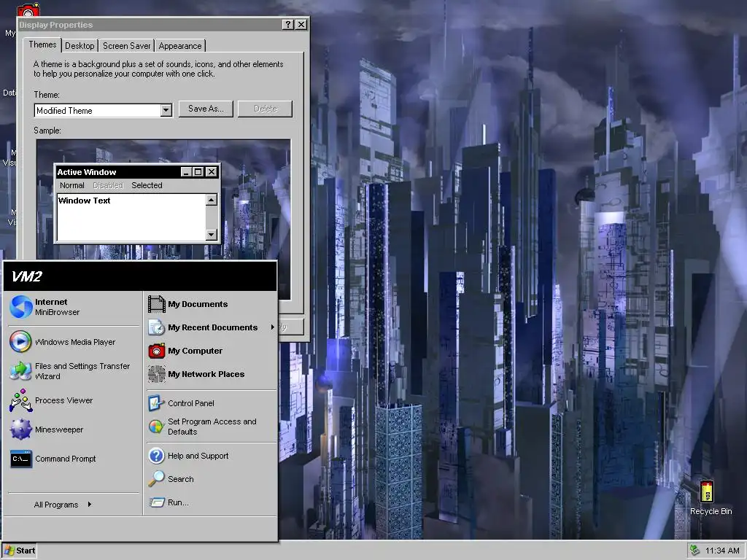Click the Help and Support text label
The width and height of the screenshot is (747, 560).
tap(198, 456)
